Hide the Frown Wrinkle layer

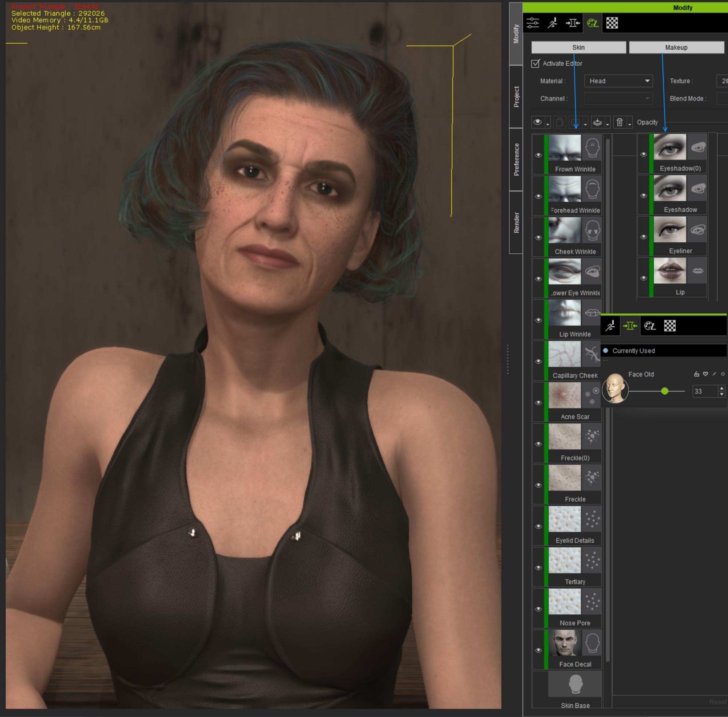[x=538, y=155]
